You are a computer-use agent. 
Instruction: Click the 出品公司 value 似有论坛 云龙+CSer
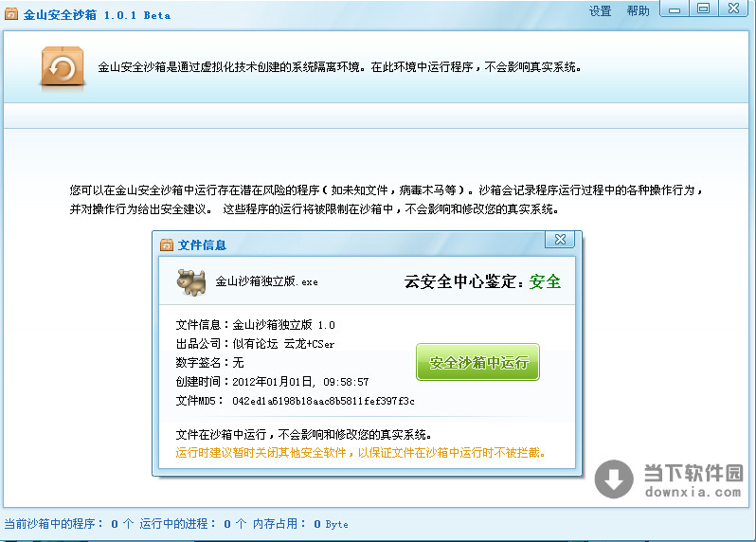pos(283,344)
